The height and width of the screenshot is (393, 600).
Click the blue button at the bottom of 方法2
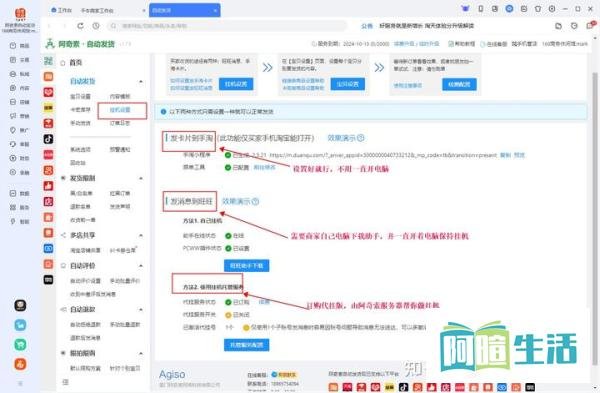pos(247,345)
